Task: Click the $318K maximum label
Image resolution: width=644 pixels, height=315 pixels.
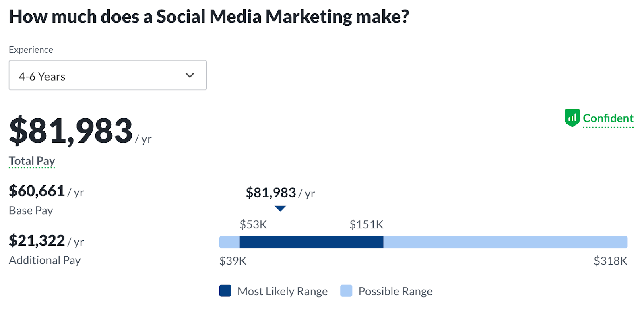Action: 610,261
